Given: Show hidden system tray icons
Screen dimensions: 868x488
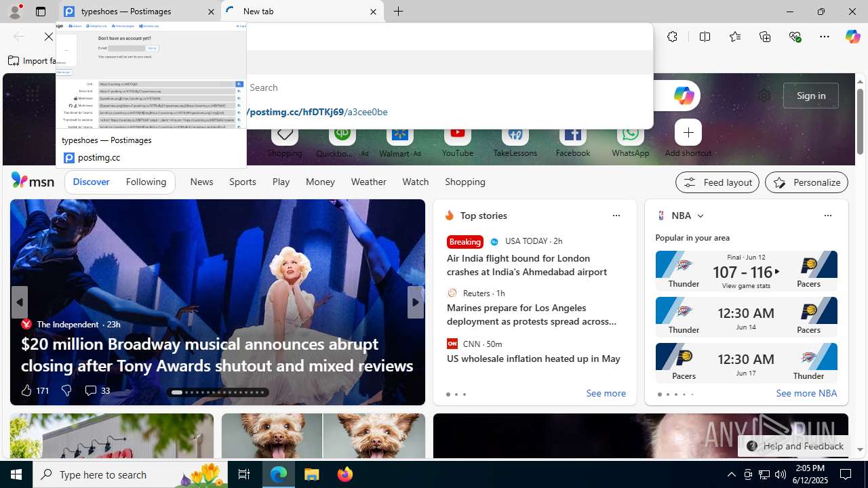Looking at the screenshot, I should click(731, 474).
